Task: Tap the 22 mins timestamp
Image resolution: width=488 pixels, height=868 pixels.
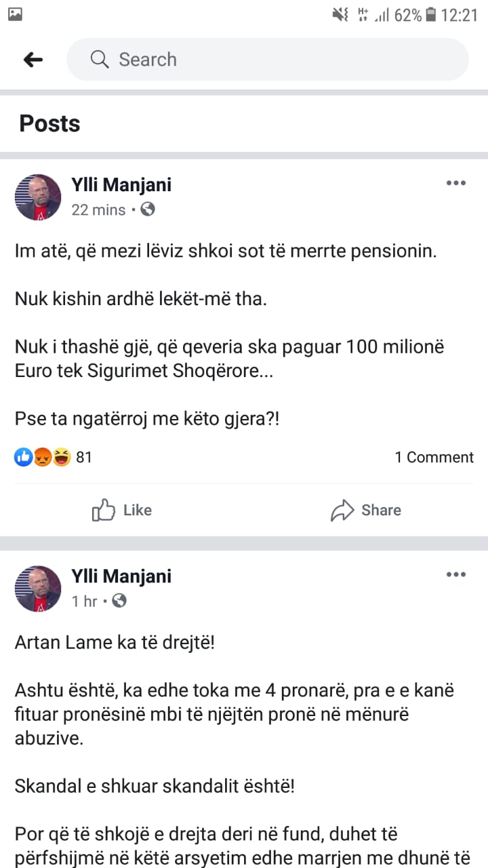Action: (98, 210)
